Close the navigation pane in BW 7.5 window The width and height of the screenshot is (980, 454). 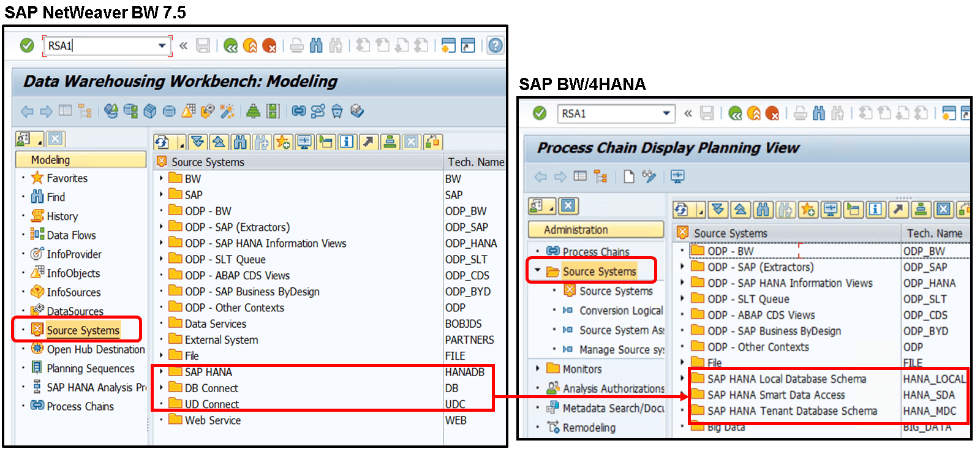[x=55, y=139]
